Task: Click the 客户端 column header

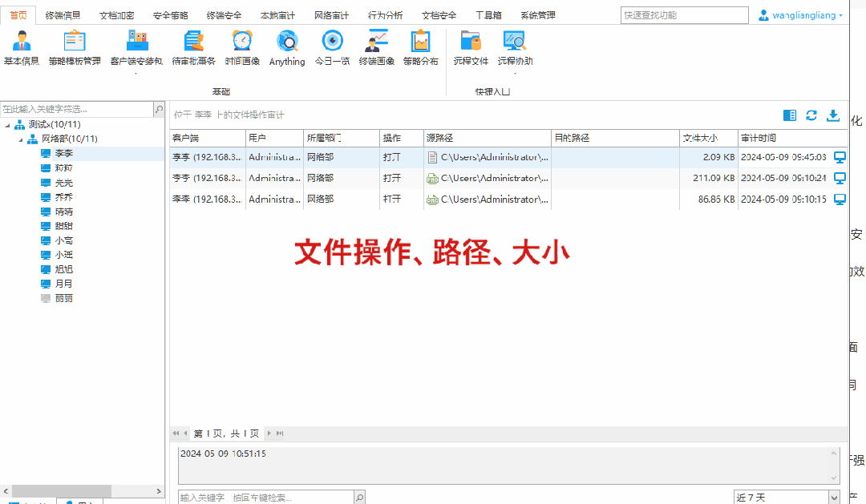Action: click(207, 138)
